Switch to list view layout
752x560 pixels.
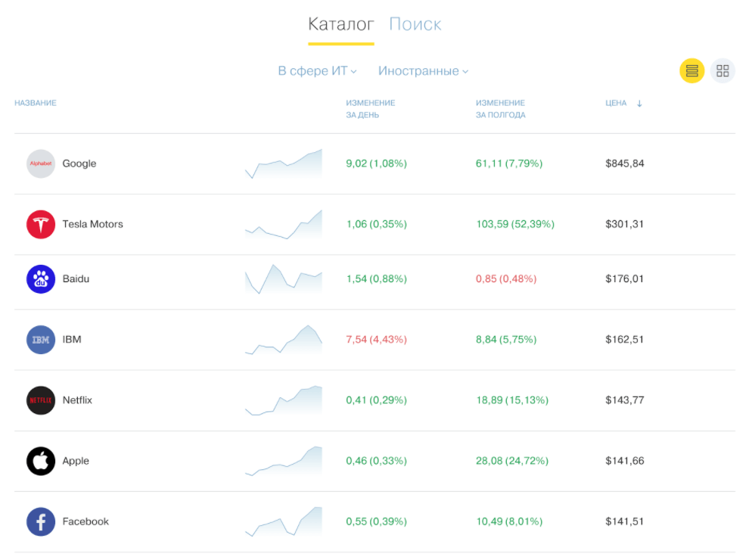691,71
